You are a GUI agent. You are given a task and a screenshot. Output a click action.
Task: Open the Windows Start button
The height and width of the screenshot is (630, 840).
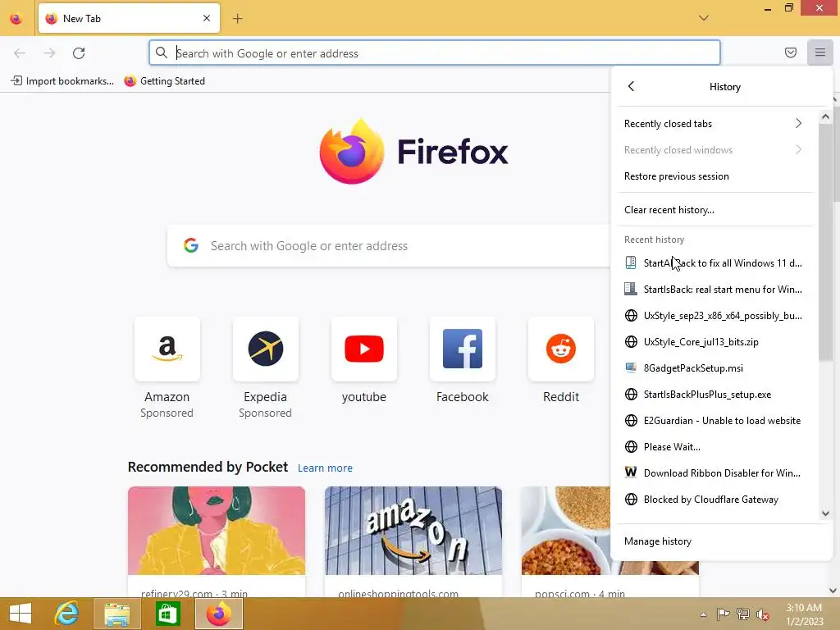coord(21,614)
